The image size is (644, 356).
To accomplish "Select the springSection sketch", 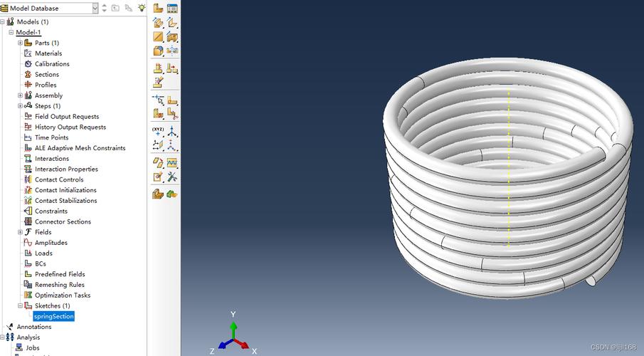I will [54, 317].
